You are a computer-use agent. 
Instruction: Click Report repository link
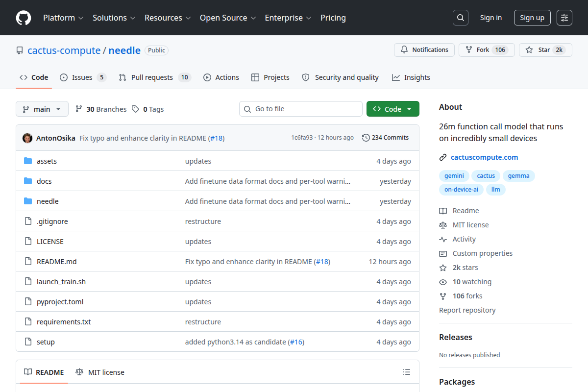tap(467, 310)
